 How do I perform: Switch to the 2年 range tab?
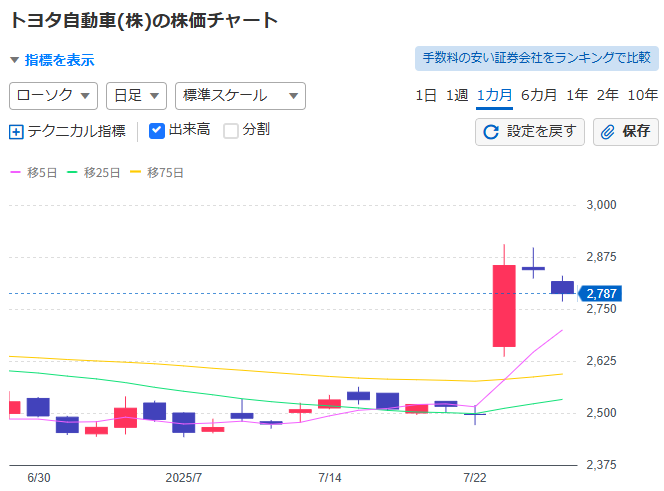tap(608, 95)
